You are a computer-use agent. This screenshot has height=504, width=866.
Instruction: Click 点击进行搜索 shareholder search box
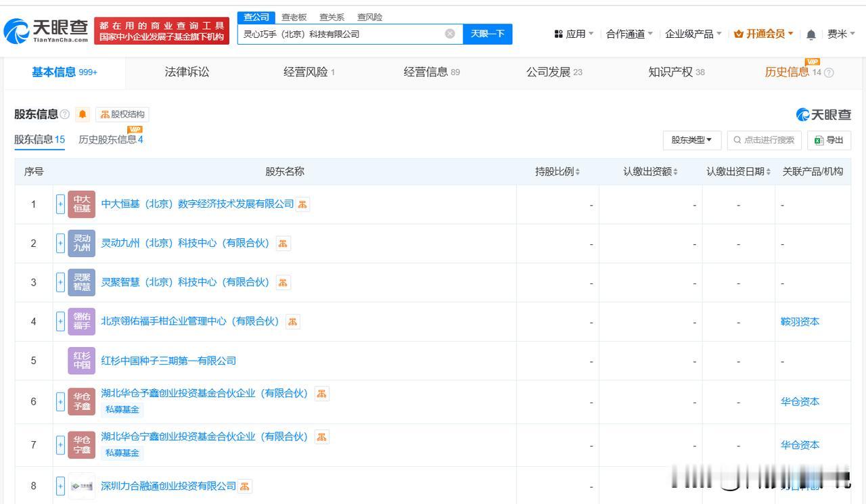[x=765, y=140]
